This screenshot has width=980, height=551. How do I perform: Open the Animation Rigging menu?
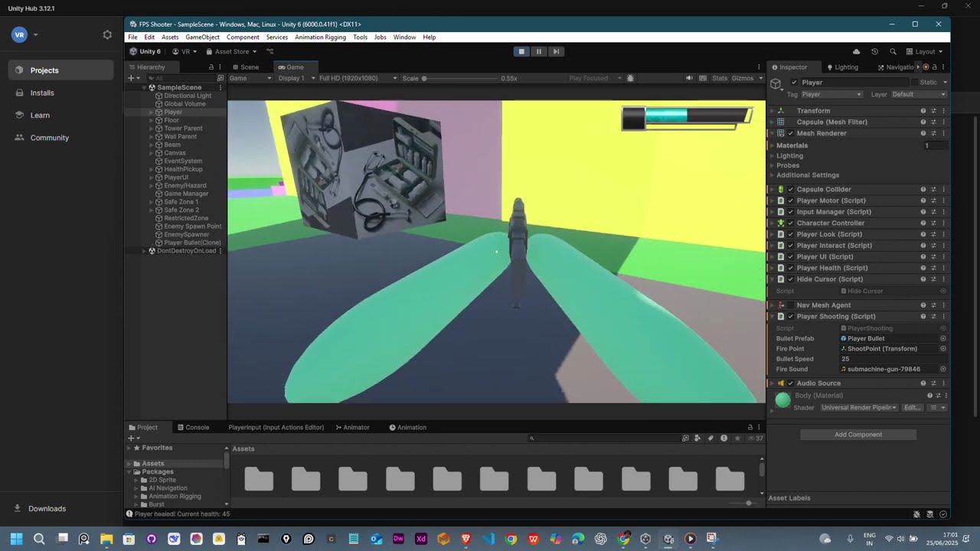coord(320,37)
